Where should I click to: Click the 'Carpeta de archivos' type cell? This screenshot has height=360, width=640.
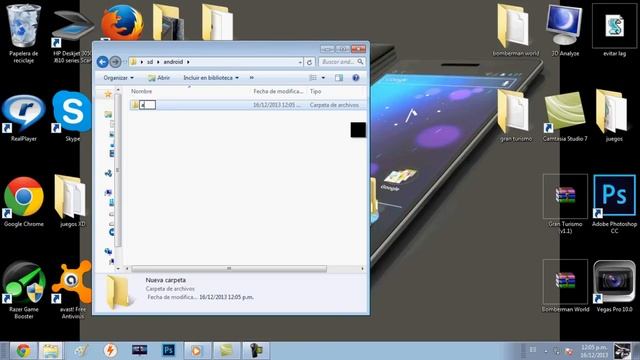(x=334, y=105)
